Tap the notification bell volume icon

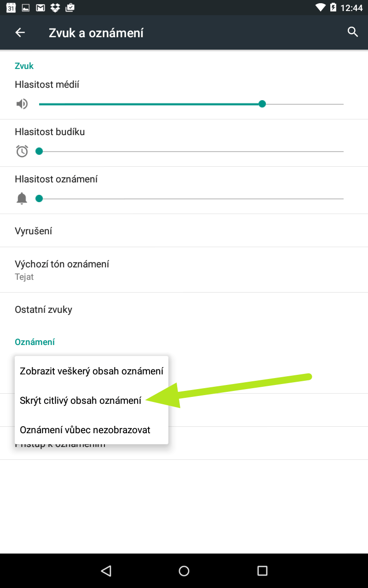click(22, 198)
